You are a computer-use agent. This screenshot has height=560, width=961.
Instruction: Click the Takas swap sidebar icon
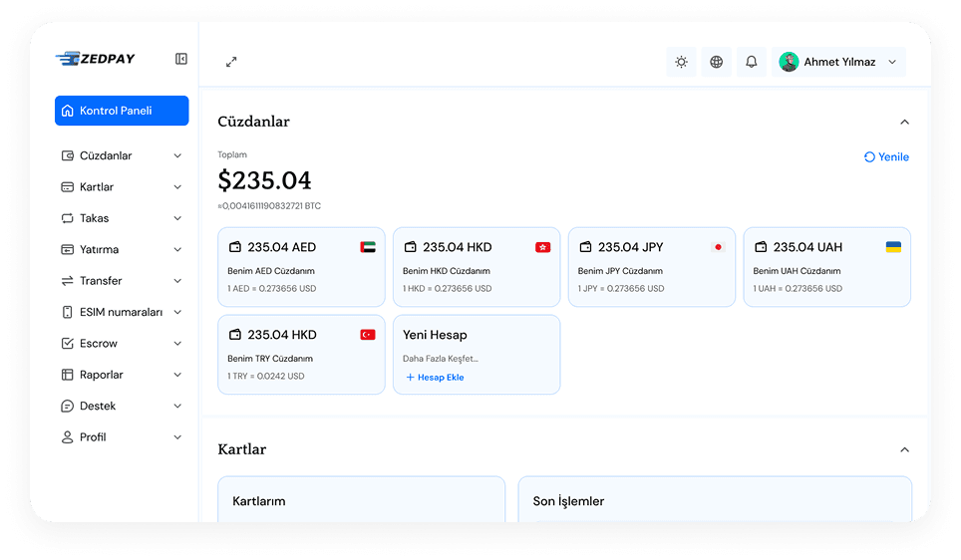click(68, 218)
